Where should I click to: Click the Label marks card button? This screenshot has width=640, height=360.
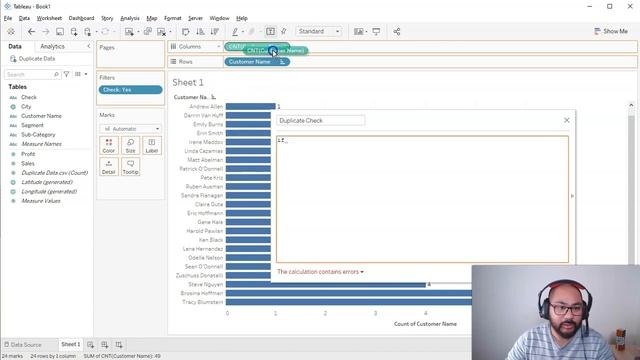click(x=151, y=146)
